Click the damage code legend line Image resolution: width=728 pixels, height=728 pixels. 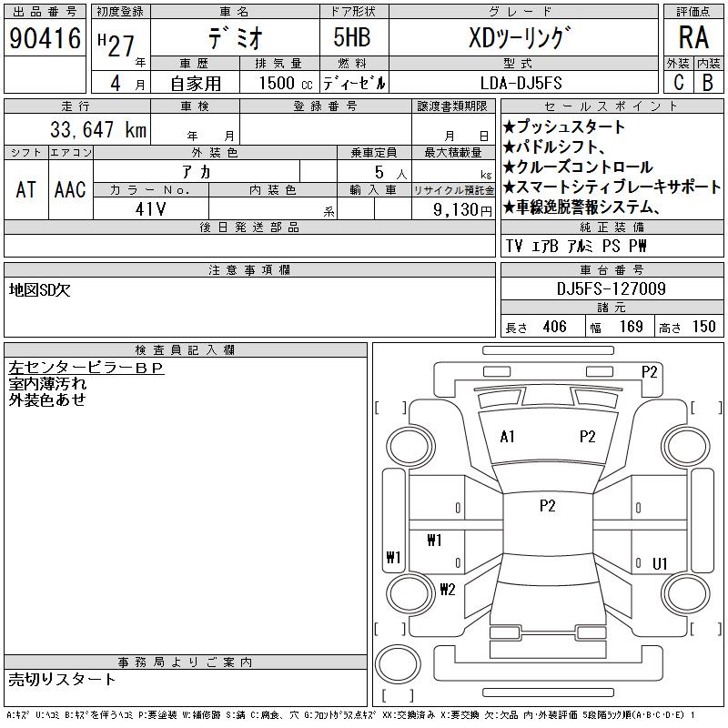pyautogui.click(x=350, y=715)
